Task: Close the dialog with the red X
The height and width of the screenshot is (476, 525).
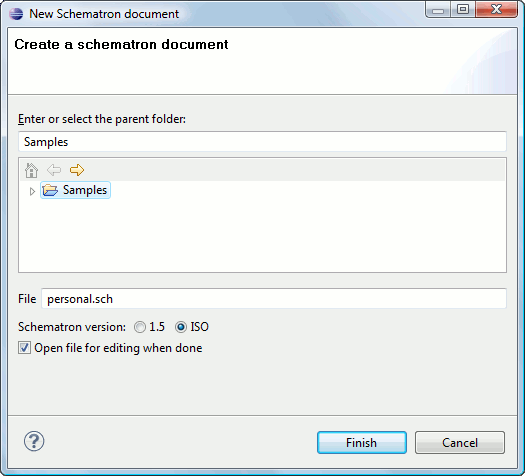Action: 496,9
